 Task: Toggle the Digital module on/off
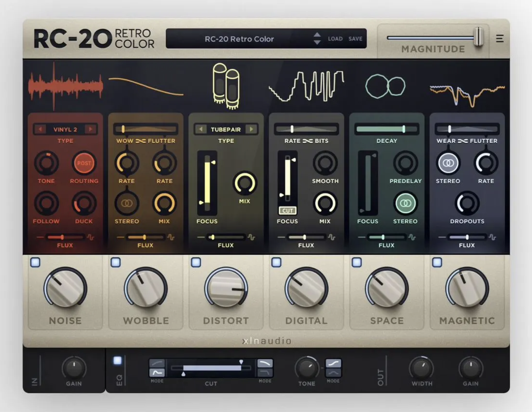click(276, 262)
